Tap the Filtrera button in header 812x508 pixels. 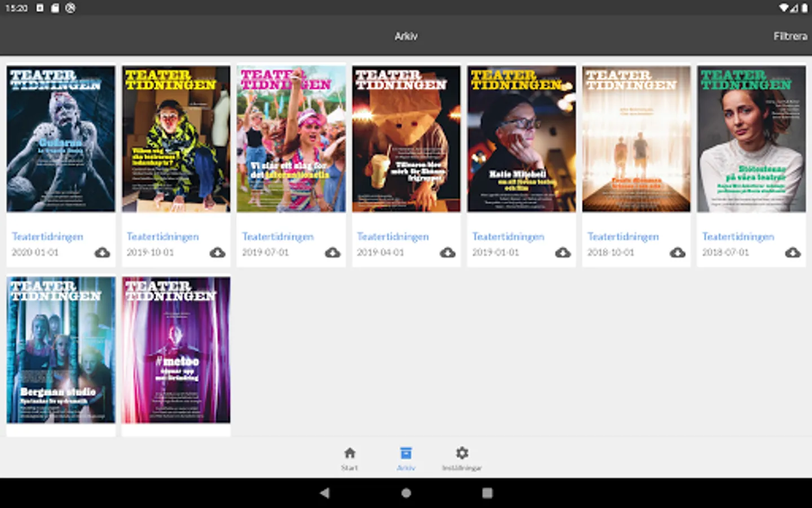point(790,36)
